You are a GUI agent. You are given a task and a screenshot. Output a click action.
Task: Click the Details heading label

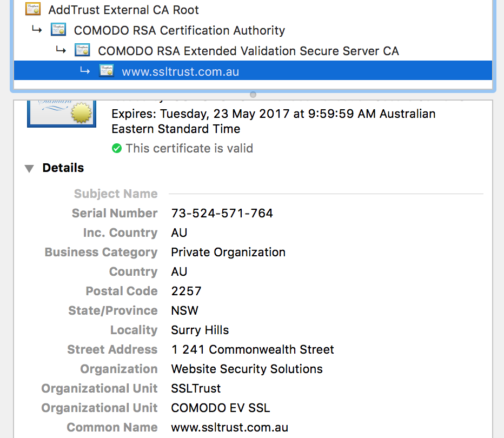coord(63,168)
